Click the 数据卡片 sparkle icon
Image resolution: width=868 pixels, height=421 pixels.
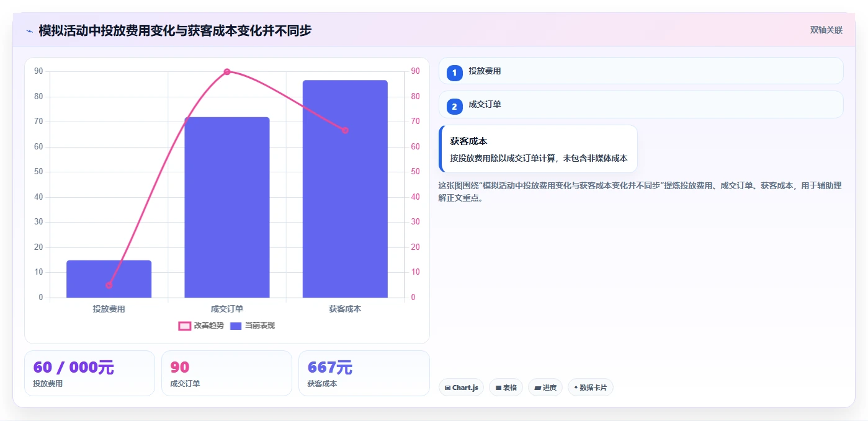tap(576, 388)
